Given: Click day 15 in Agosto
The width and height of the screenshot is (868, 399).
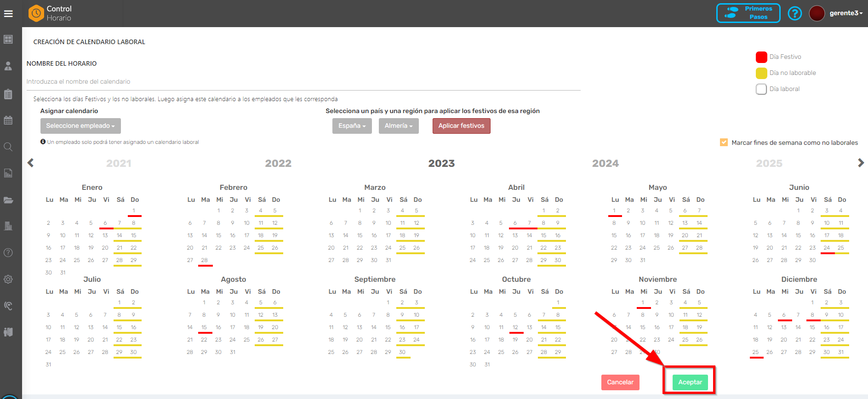Looking at the screenshot, I should coord(204,327).
